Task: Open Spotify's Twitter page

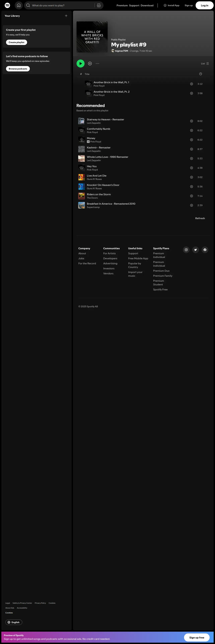Action: [195, 250]
